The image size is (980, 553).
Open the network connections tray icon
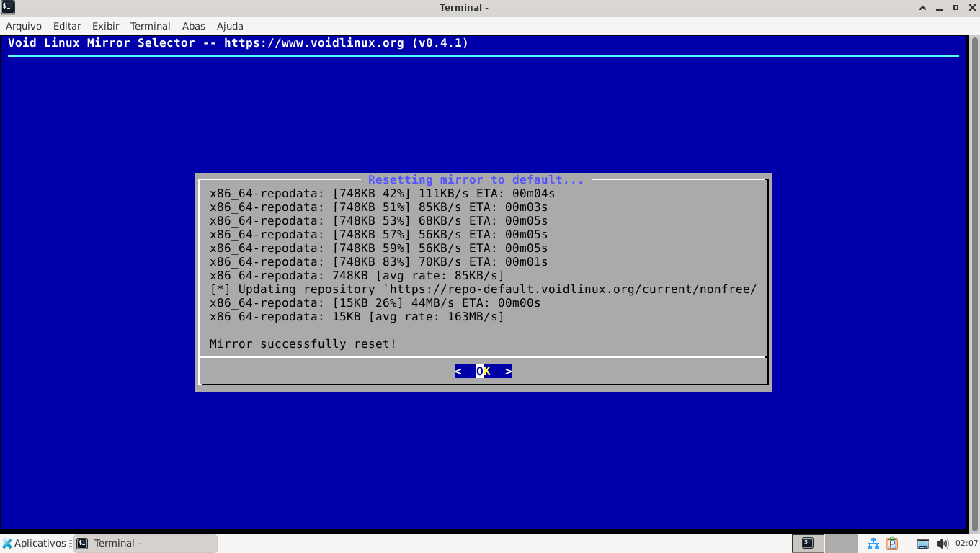(x=873, y=544)
